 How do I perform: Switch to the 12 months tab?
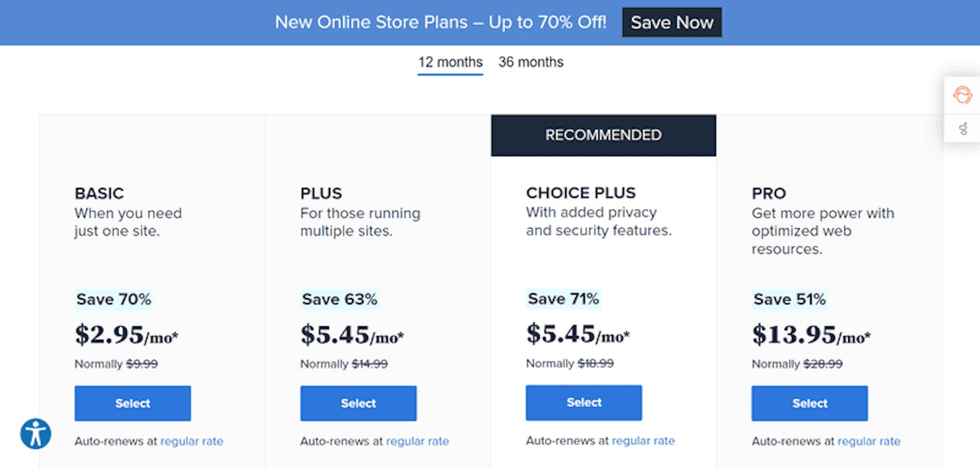pos(450,62)
